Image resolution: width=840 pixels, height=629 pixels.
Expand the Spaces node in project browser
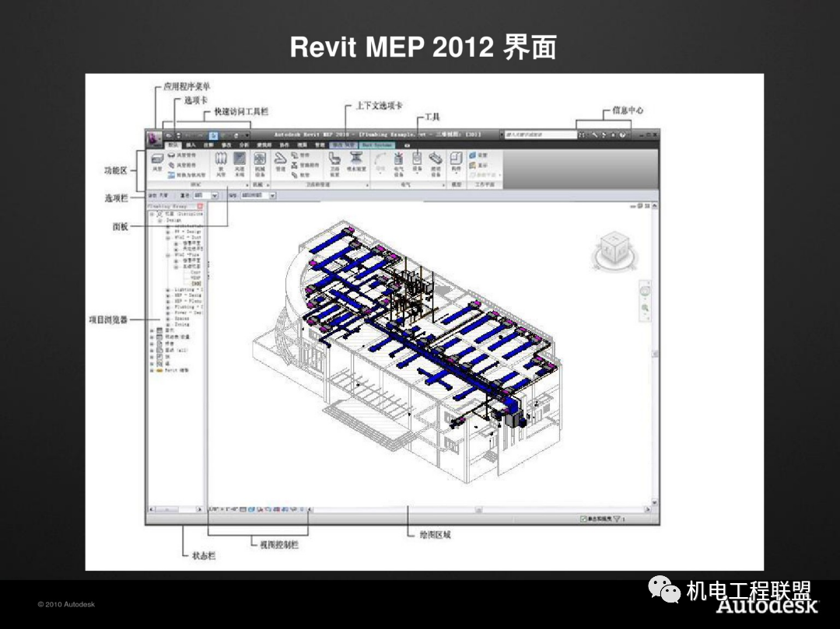coord(168,319)
